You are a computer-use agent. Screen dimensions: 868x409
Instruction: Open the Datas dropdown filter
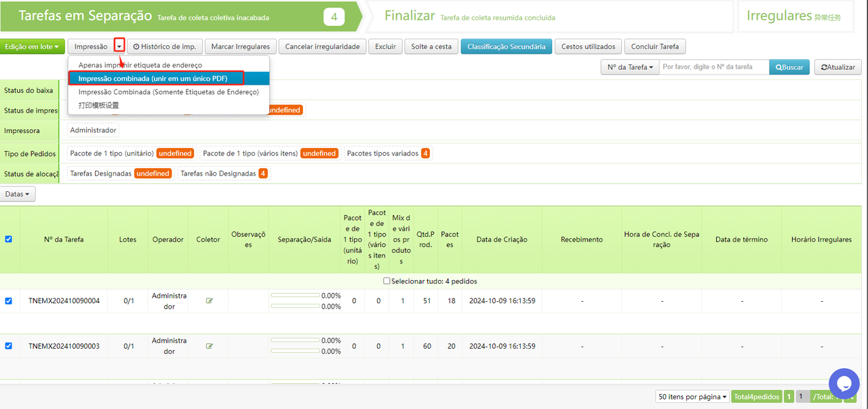point(18,194)
